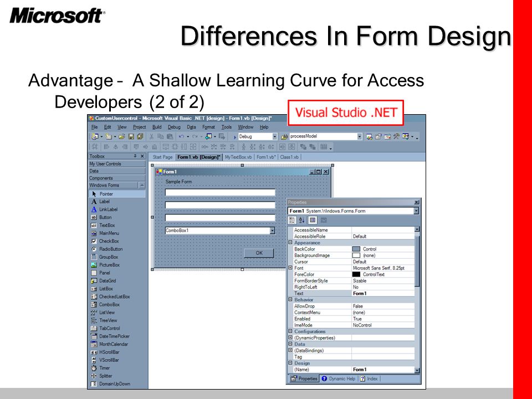Pick the ListView control in Toolbox
532x399 pixels.
click(x=103, y=313)
